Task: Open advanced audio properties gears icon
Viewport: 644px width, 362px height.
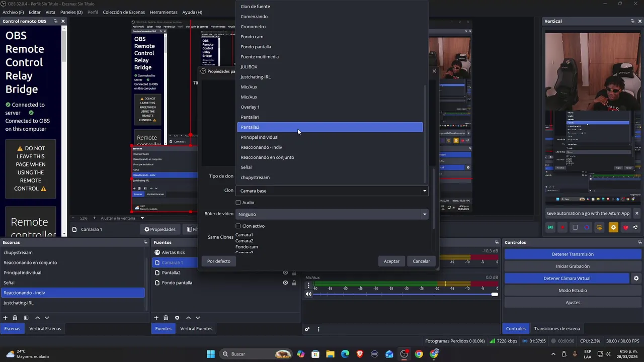Action: 307,329
